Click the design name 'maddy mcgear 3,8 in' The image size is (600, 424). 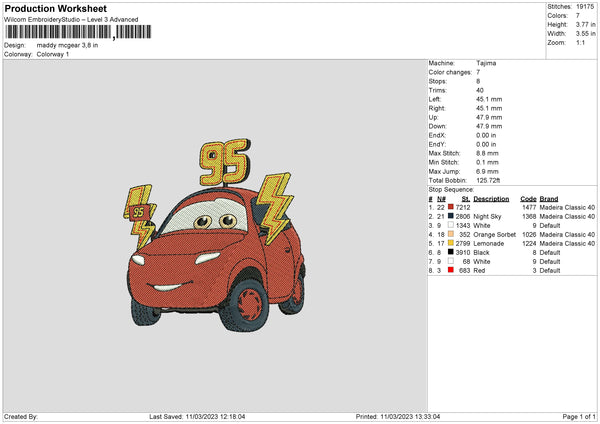[x=67, y=45]
